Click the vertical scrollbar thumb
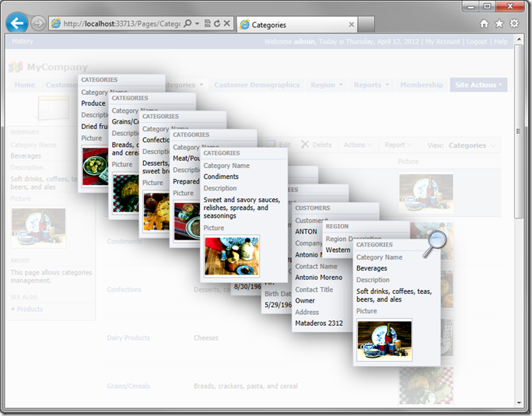The height and width of the screenshot is (416, 532). point(519,131)
